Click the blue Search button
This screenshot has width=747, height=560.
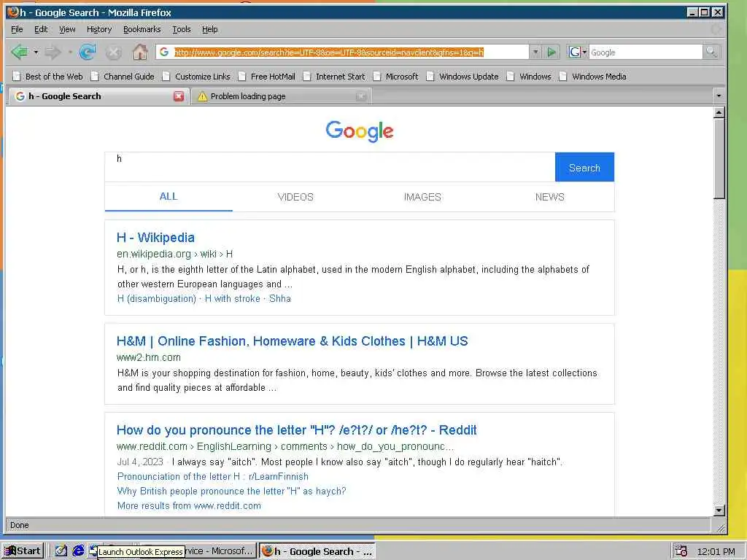point(584,167)
